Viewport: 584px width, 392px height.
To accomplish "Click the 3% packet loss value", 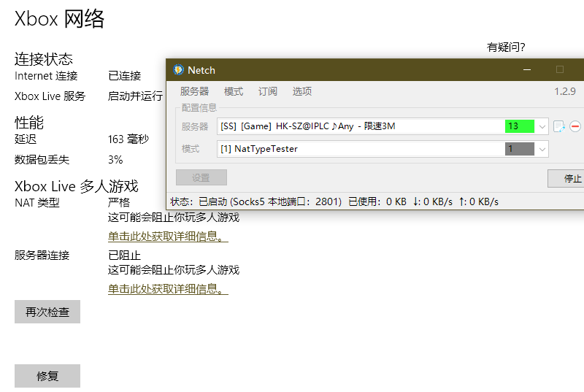I will 115,160.
